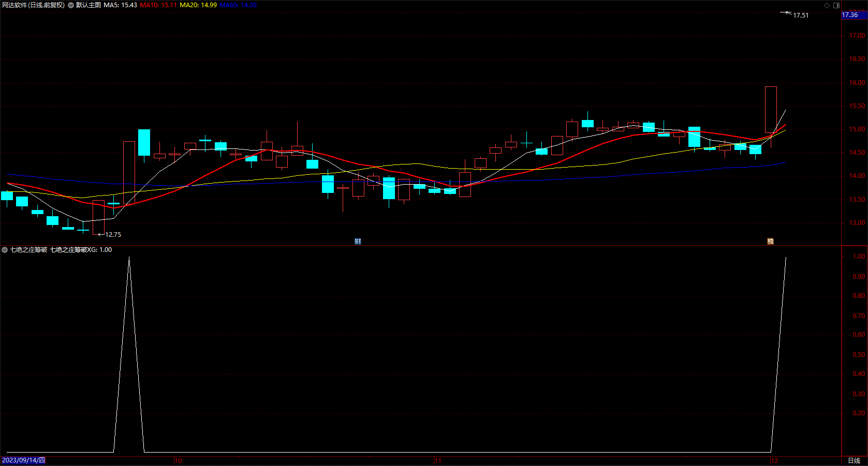This screenshot has width=868, height=466.
Task: Click the 0.40 indicator axis label
Action: tap(859, 374)
